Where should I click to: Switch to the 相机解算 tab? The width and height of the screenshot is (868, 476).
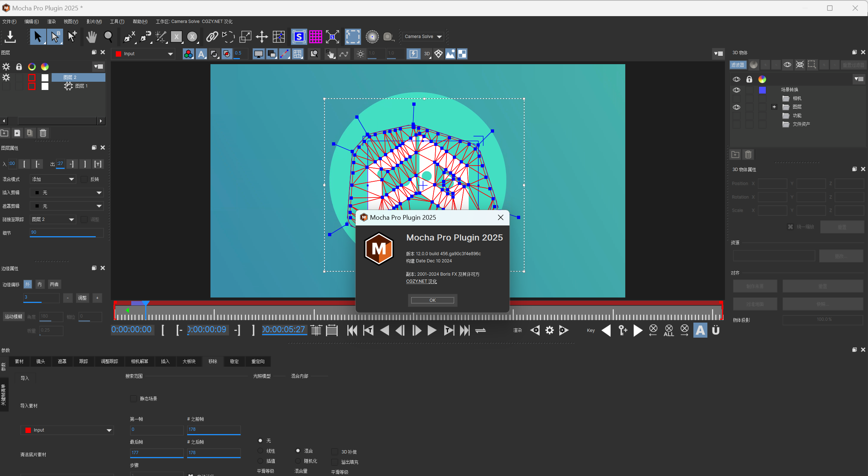coord(139,361)
